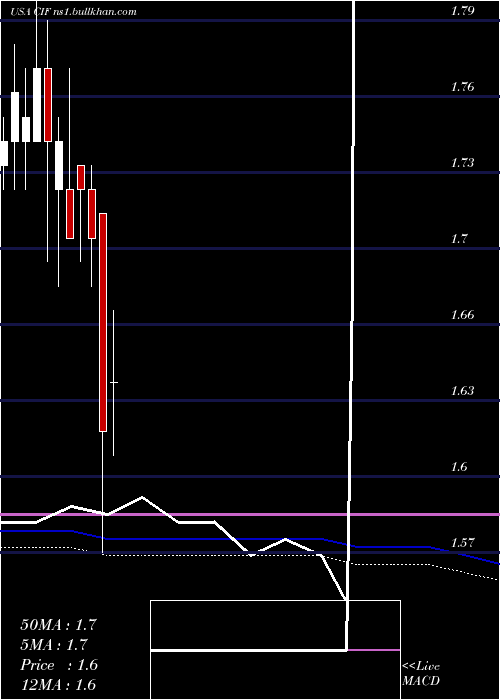The height and width of the screenshot is (700, 500).
Task: Click the 1.79 price axis label
Action: click(x=462, y=11)
